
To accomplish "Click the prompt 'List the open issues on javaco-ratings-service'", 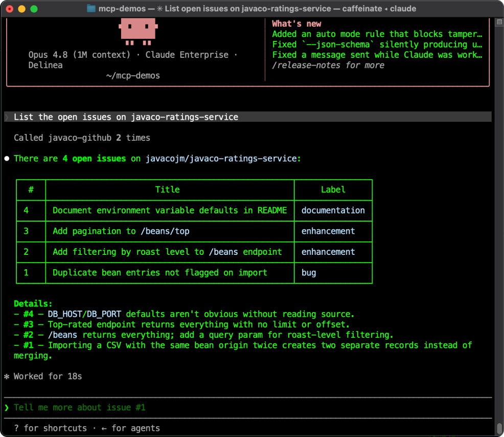I will 126,117.
